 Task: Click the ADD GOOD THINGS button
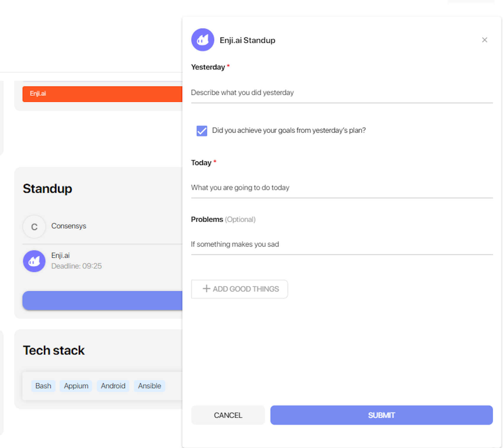tap(239, 289)
